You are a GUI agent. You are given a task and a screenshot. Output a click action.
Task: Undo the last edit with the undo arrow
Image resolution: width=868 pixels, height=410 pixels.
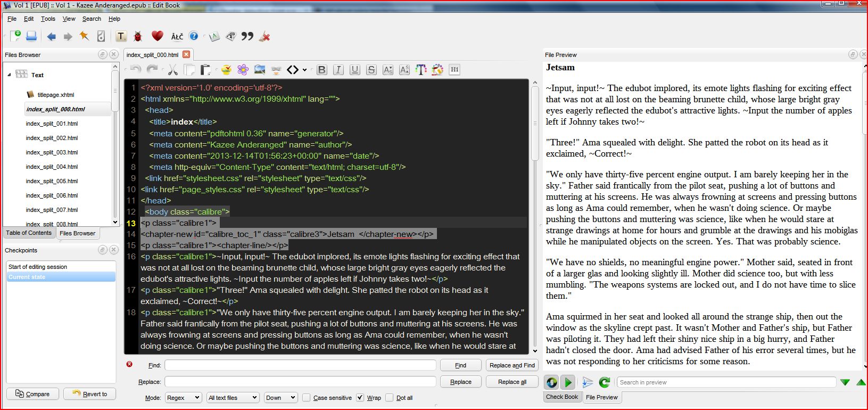[x=135, y=70]
